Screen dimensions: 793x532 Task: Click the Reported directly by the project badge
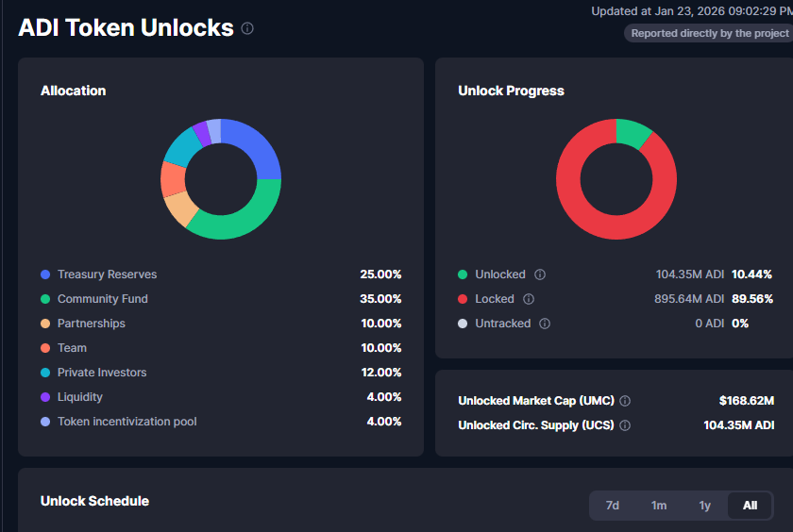[709, 33]
